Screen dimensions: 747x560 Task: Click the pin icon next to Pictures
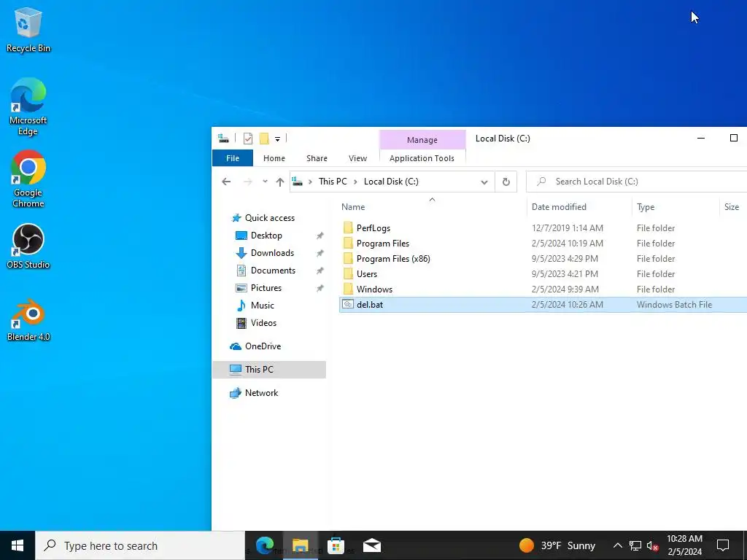click(320, 289)
